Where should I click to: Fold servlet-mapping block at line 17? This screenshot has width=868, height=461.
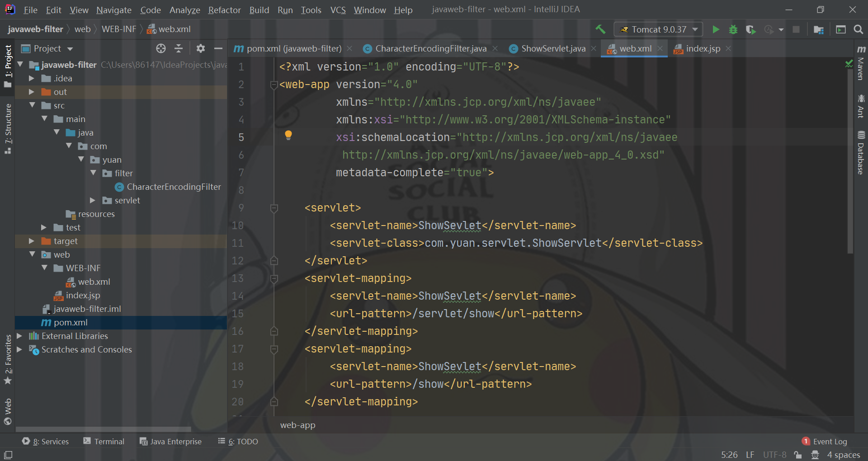pos(274,349)
